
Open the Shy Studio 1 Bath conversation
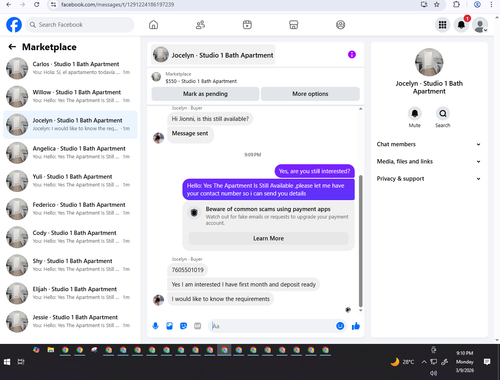[x=70, y=265]
